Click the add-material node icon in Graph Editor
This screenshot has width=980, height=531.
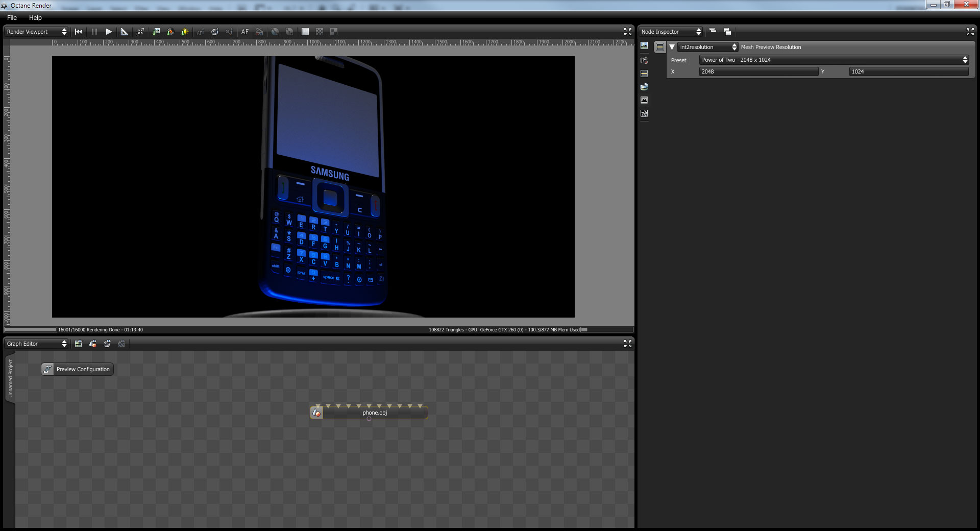tap(92, 344)
